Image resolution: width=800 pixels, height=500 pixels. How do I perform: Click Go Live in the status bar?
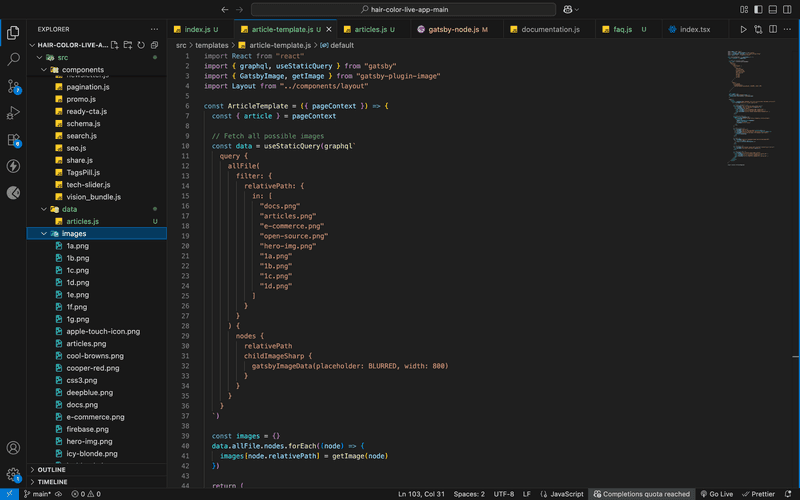coord(715,494)
